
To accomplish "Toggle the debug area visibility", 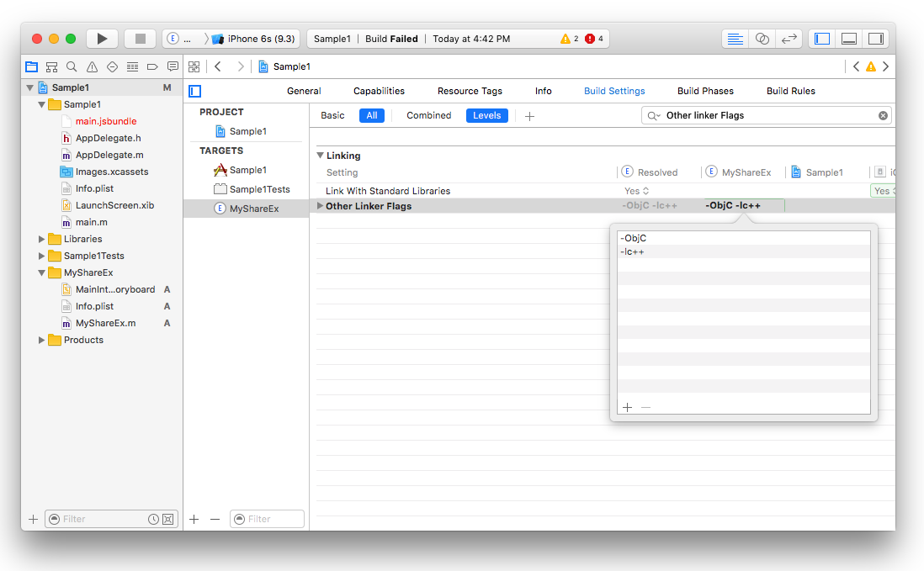I will point(849,39).
